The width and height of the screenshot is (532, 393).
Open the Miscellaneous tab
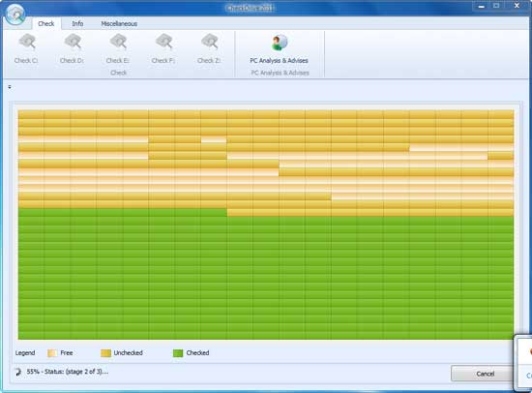tap(119, 23)
